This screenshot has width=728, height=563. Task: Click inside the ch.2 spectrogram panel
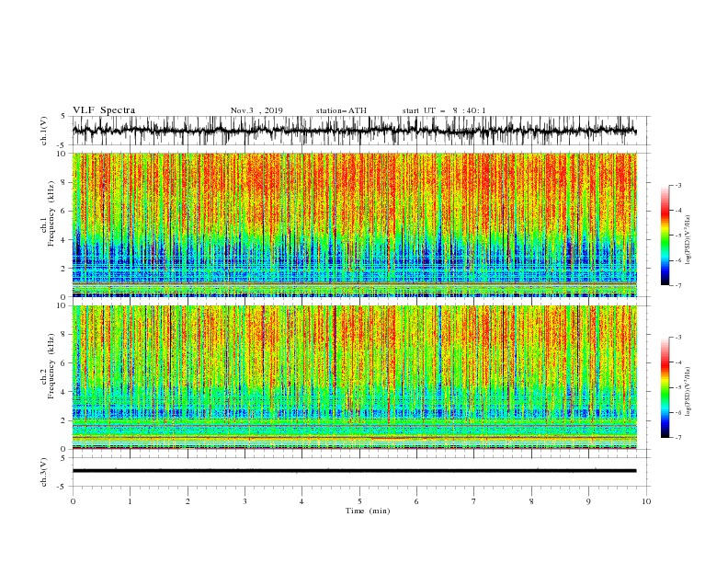click(x=354, y=377)
